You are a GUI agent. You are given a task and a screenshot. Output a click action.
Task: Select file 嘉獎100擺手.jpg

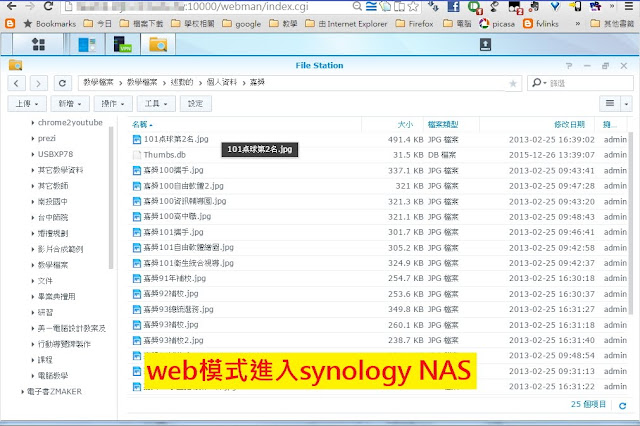point(379,171)
